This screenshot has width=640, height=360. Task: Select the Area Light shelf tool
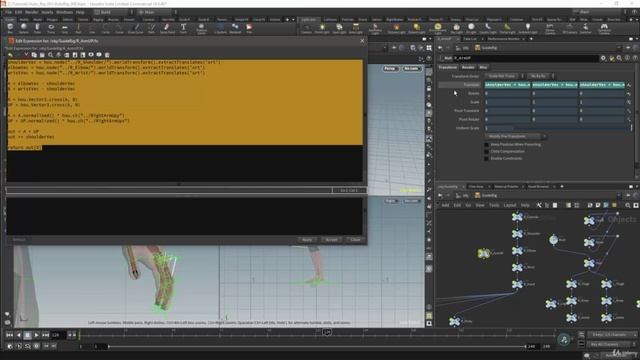point(356,28)
